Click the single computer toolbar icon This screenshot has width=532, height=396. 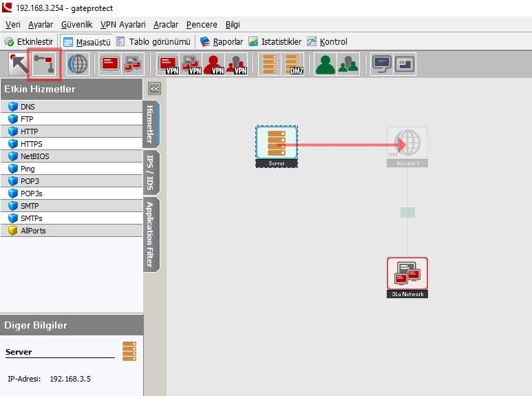click(109, 64)
